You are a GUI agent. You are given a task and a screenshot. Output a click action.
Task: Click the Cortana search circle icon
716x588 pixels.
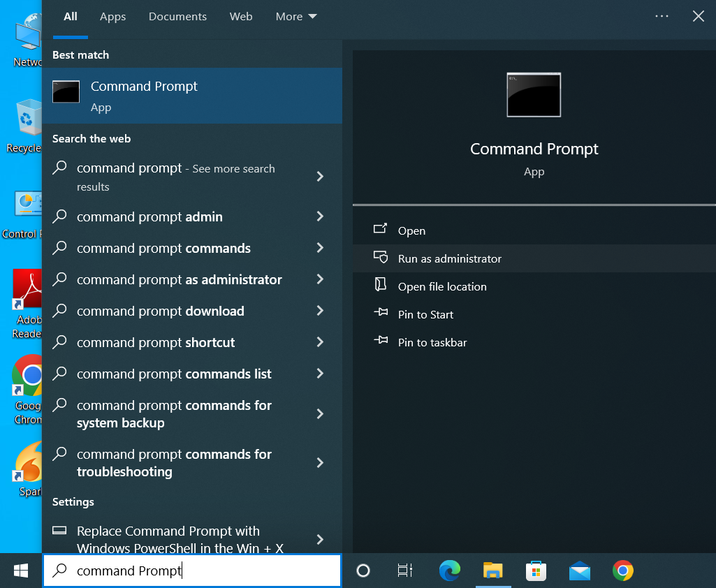[363, 571]
